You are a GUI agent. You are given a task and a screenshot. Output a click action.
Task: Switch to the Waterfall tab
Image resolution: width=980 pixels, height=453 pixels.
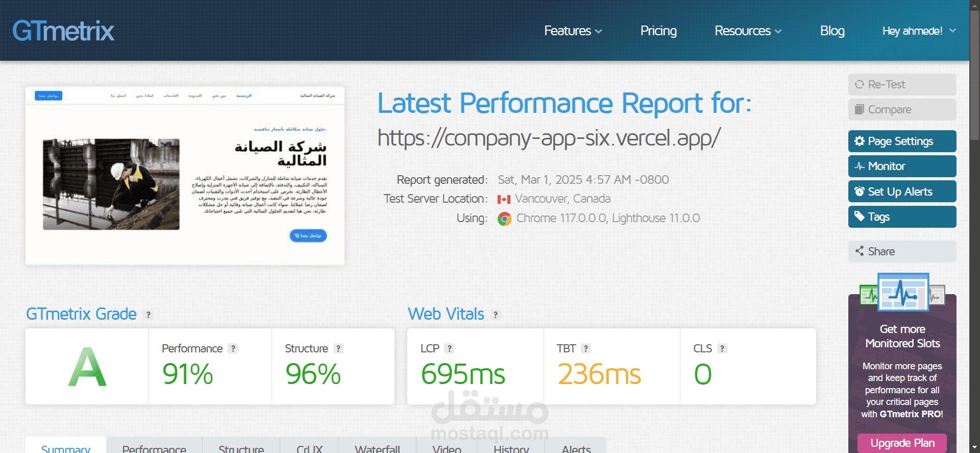pos(377,446)
